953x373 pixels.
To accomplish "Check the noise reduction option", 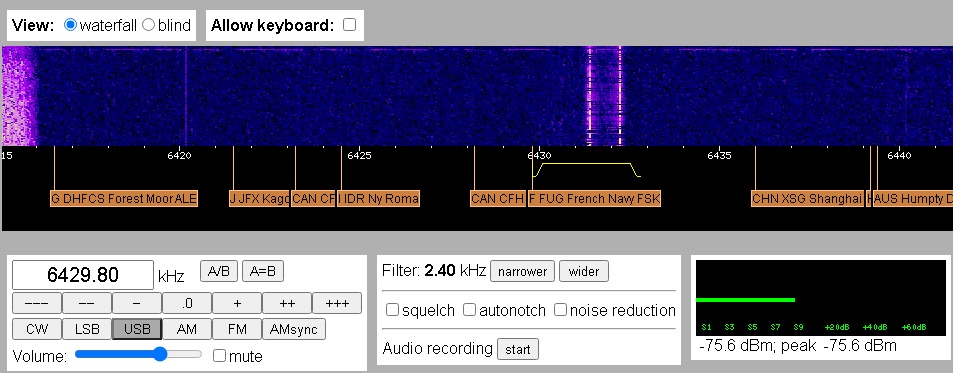I will pyautogui.click(x=560, y=310).
